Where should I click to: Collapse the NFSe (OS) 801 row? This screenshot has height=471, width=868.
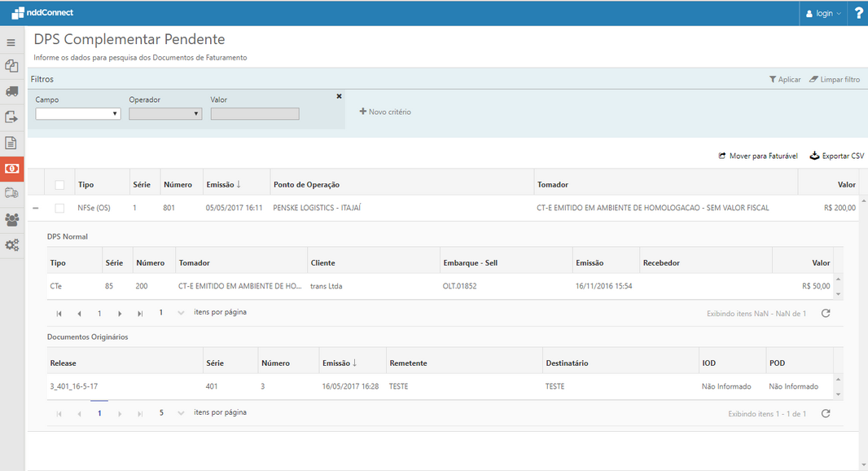click(34, 208)
